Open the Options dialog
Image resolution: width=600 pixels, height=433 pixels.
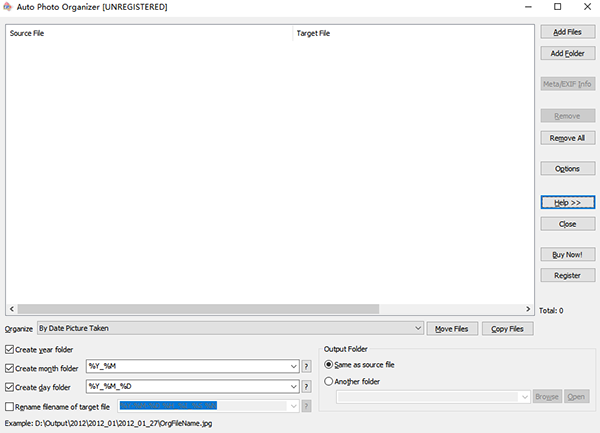pyautogui.click(x=567, y=169)
